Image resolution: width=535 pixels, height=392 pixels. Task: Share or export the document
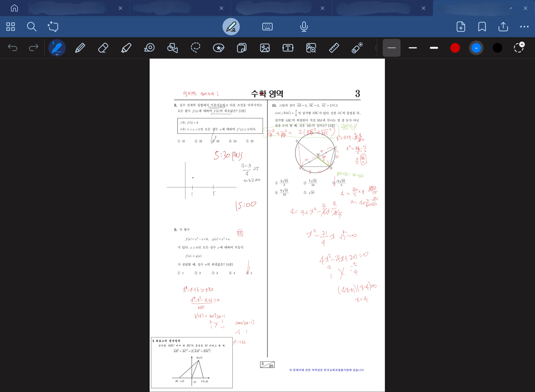tap(503, 27)
